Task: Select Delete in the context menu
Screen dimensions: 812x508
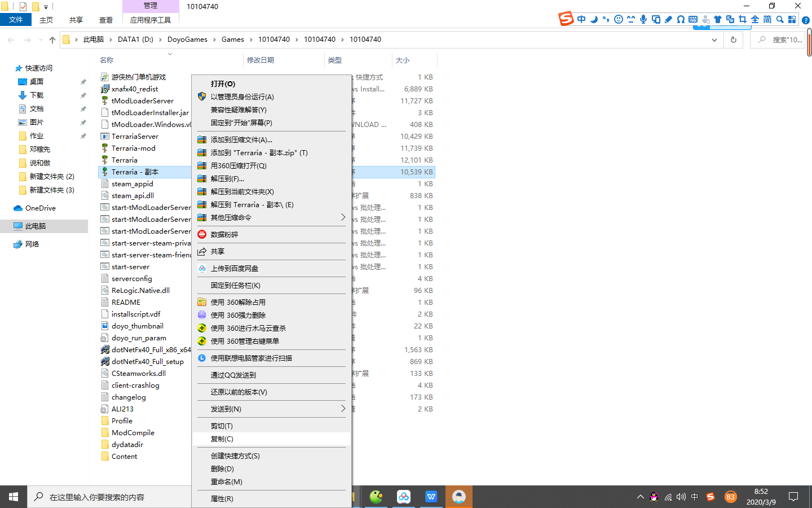Action: 271,469
